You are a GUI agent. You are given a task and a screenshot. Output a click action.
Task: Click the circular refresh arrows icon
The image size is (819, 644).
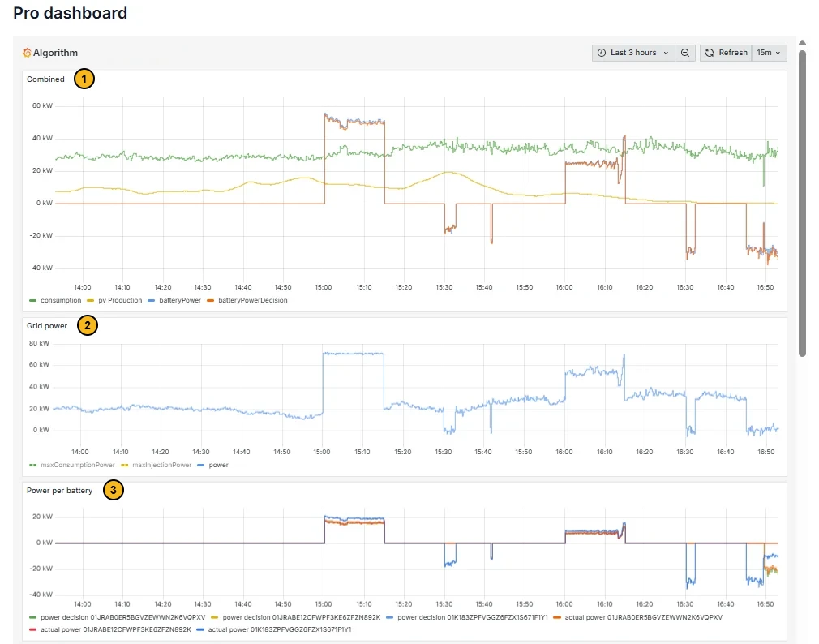(710, 53)
